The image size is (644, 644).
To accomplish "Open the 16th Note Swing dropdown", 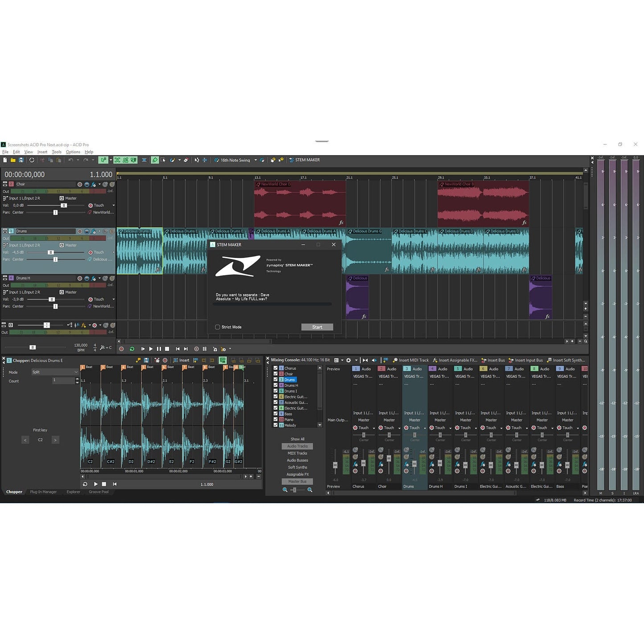I will click(256, 160).
